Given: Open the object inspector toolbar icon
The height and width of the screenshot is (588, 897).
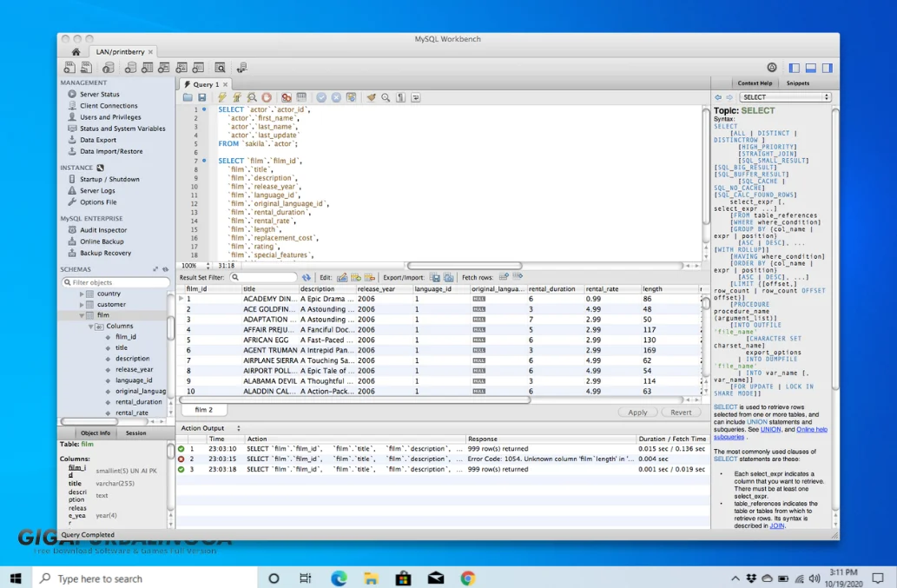Looking at the screenshot, I should pyautogui.click(x=108, y=68).
